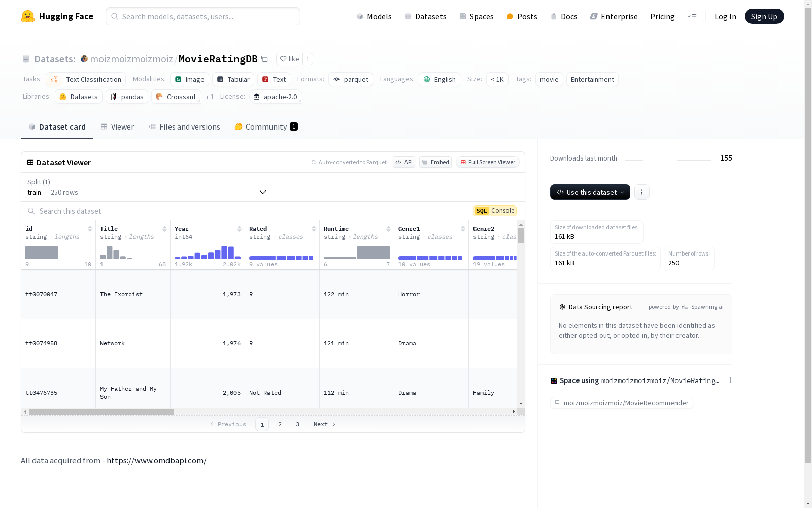Sort by the Runtime column
This screenshot has width=812, height=508.
(388, 229)
